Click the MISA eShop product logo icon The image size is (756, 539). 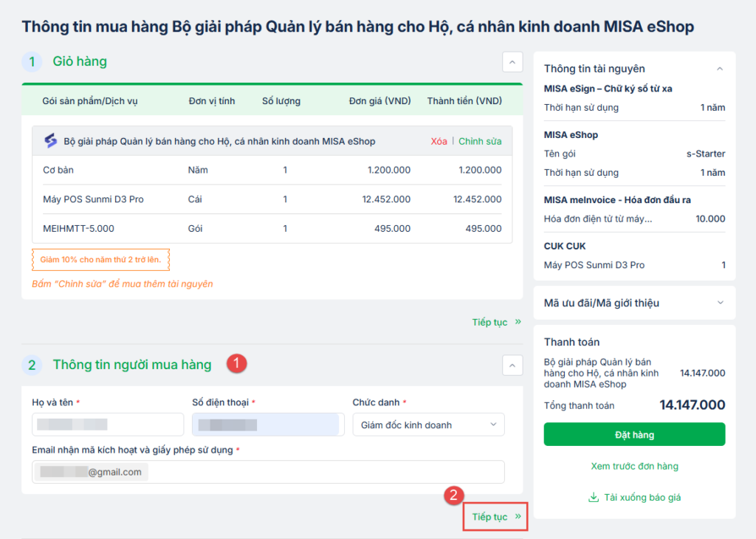50,141
